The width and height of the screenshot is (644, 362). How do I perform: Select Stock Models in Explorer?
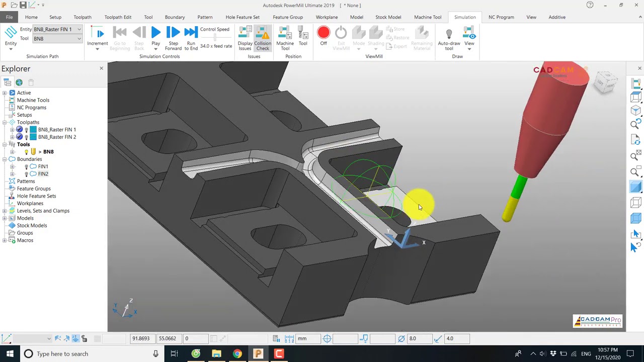click(x=32, y=225)
